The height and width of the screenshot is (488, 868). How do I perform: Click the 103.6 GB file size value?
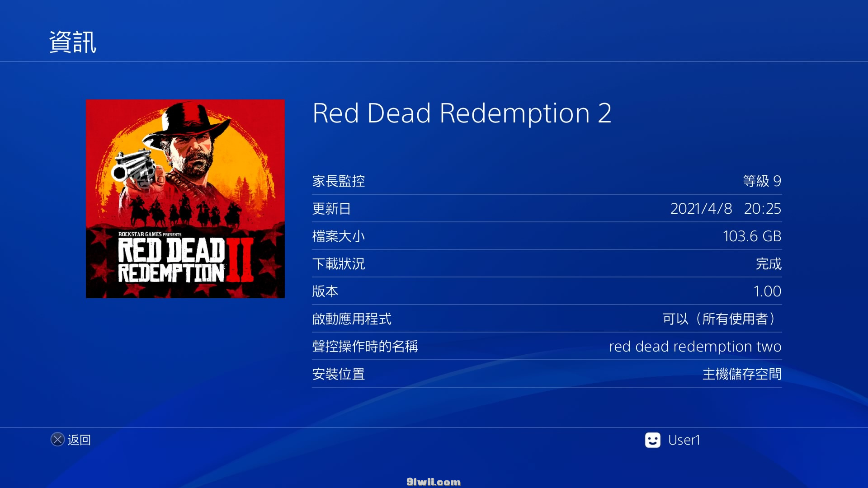[x=752, y=236]
